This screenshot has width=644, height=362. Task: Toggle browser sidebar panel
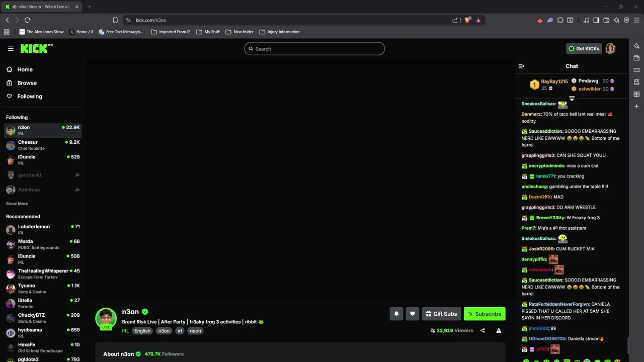click(596, 20)
